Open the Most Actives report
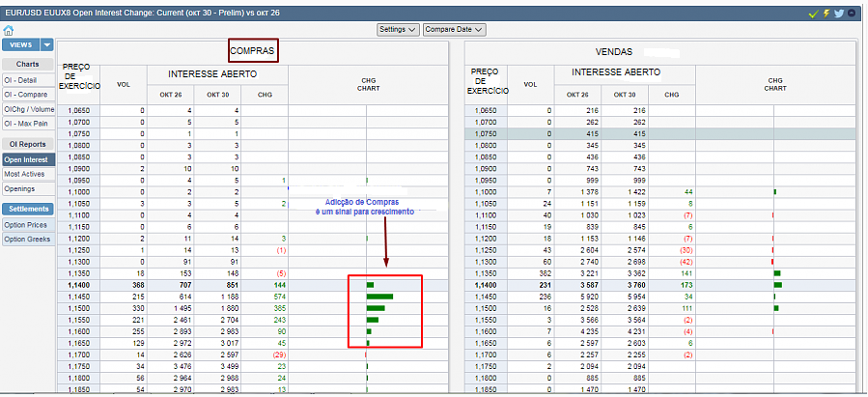Screen dimensions: 868x397 tap(27, 174)
